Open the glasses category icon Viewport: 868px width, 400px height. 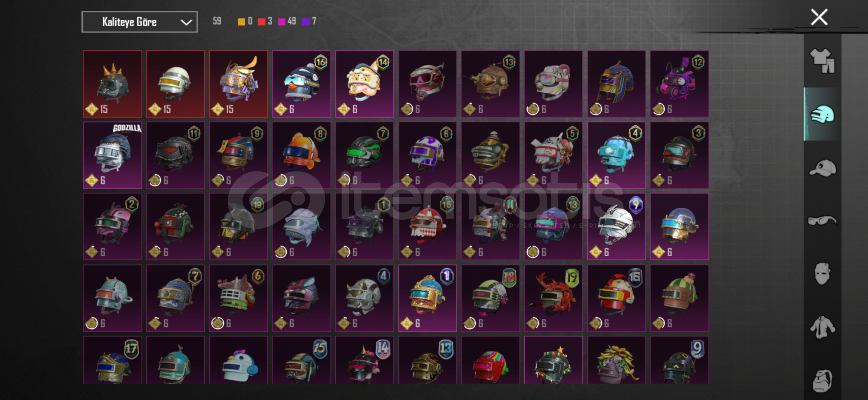point(822,221)
